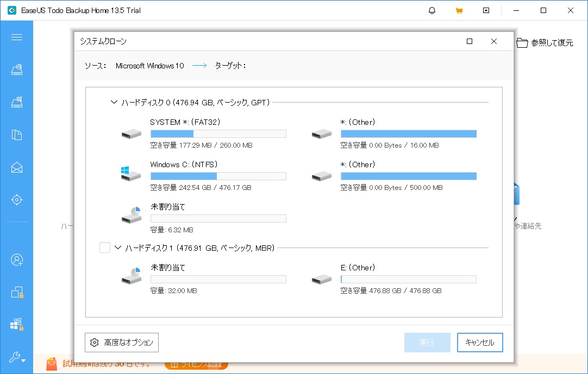Click 'Windows C: (NTFS)' label
The width and height of the screenshot is (588, 374).
pyautogui.click(x=184, y=164)
